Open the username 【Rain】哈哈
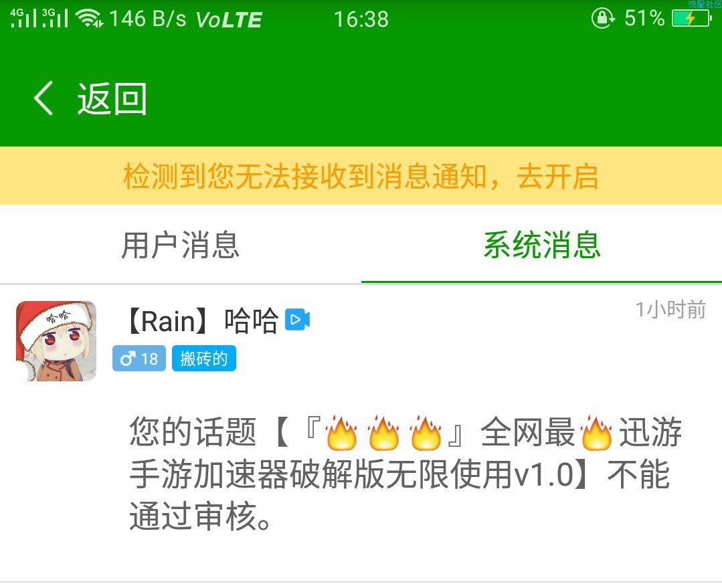The height and width of the screenshot is (588, 722). pyautogui.click(x=203, y=320)
